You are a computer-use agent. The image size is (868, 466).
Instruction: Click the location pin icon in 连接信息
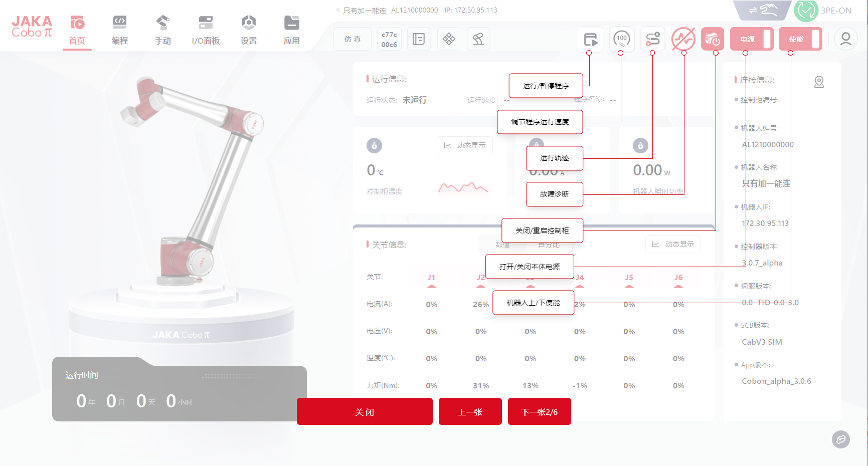pyautogui.click(x=819, y=82)
